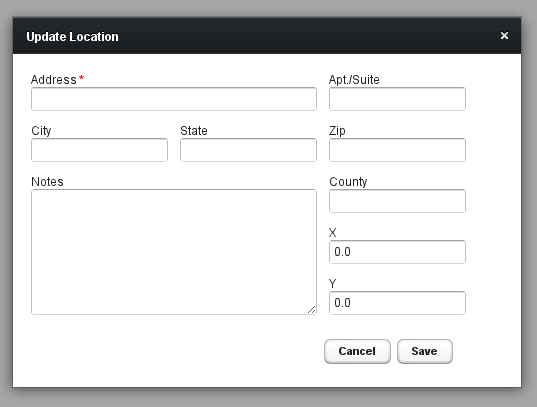The image size is (537, 407).
Task: Click the X coordinate field
Action: [397, 252]
